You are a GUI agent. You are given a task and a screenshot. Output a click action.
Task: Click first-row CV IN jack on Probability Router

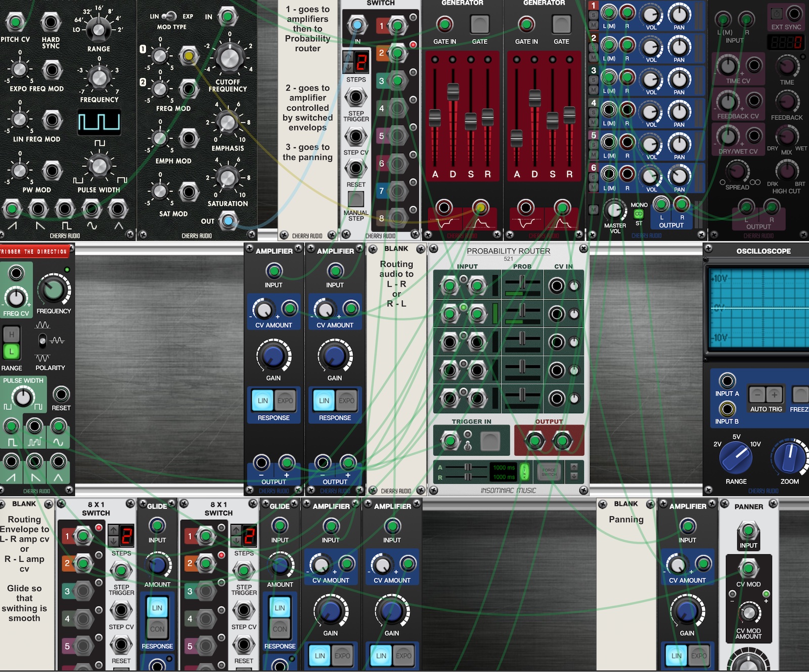pos(557,286)
